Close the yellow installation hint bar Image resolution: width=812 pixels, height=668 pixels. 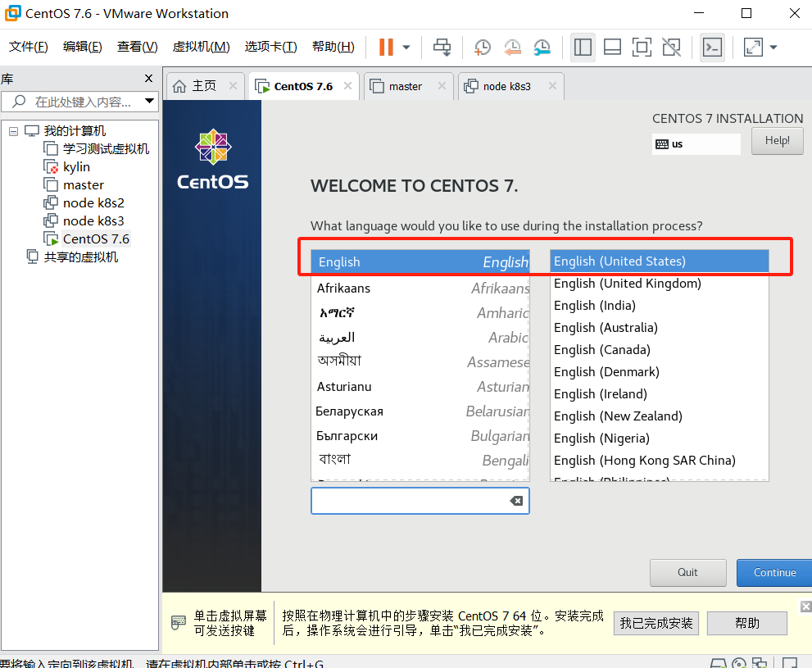pos(805,607)
